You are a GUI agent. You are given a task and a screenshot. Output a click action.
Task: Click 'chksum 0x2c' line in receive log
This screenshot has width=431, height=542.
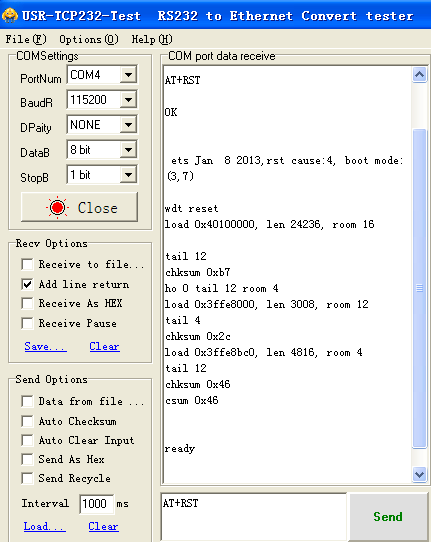click(x=197, y=336)
